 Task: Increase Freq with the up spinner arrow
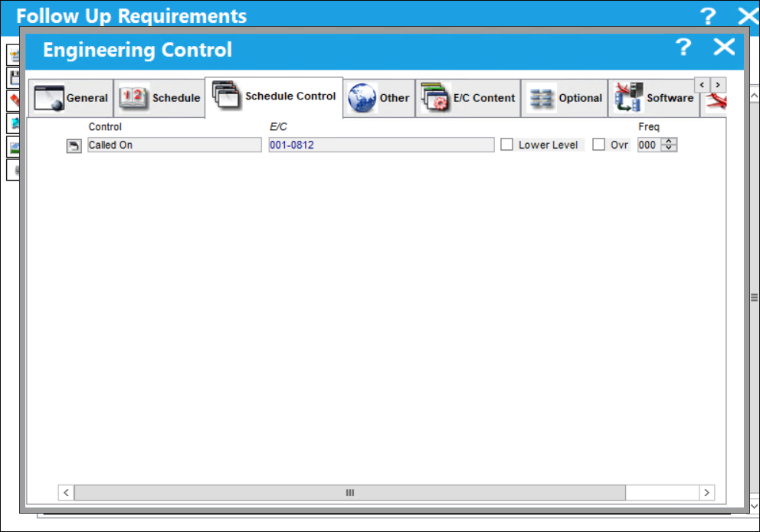pyautogui.click(x=669, y=142)
